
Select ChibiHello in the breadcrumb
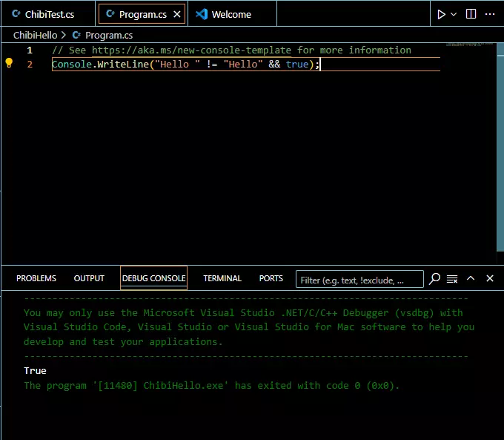pyautogui.click(x=35, y=35)
